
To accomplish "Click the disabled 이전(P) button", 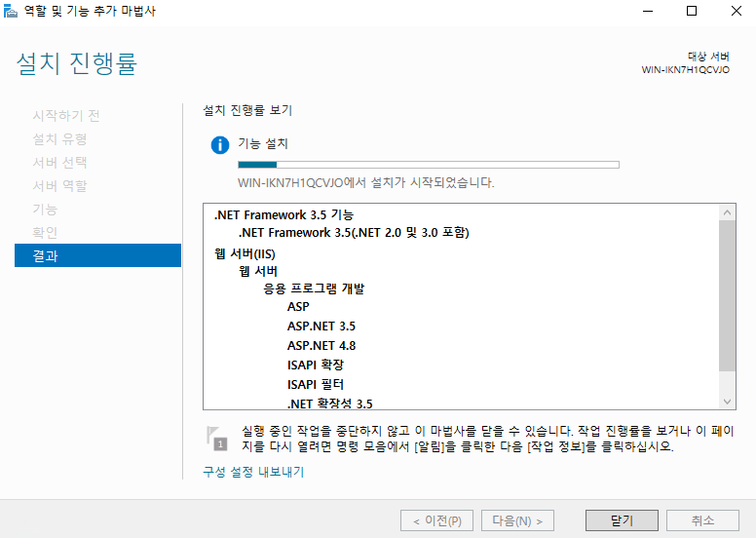I will coord(436,520).
